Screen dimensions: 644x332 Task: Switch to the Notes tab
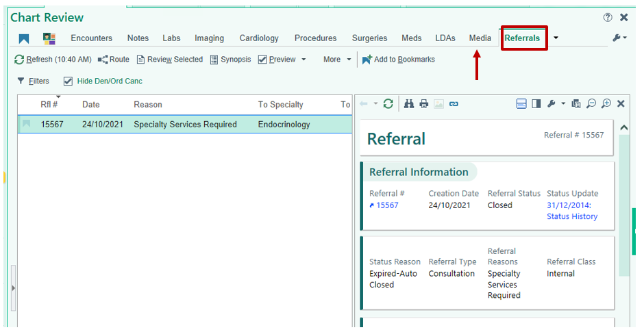coord(138,38)
